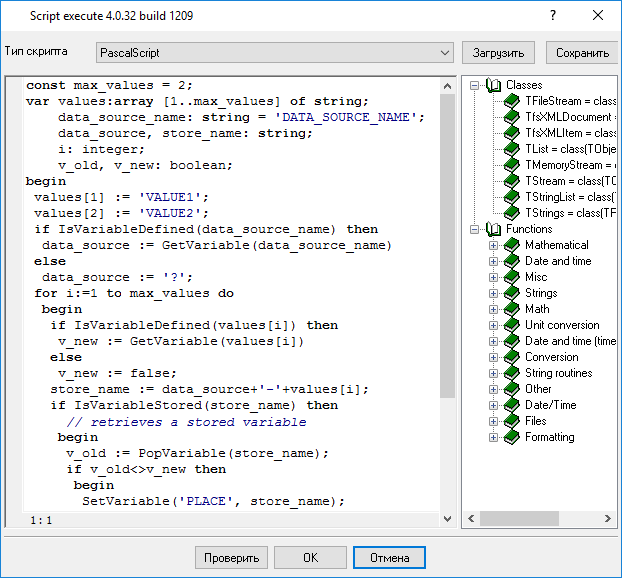622x578 pixels.
Task: Click the Mathematical category book icon
Action: pyautogui.click(x=511, y=245)
